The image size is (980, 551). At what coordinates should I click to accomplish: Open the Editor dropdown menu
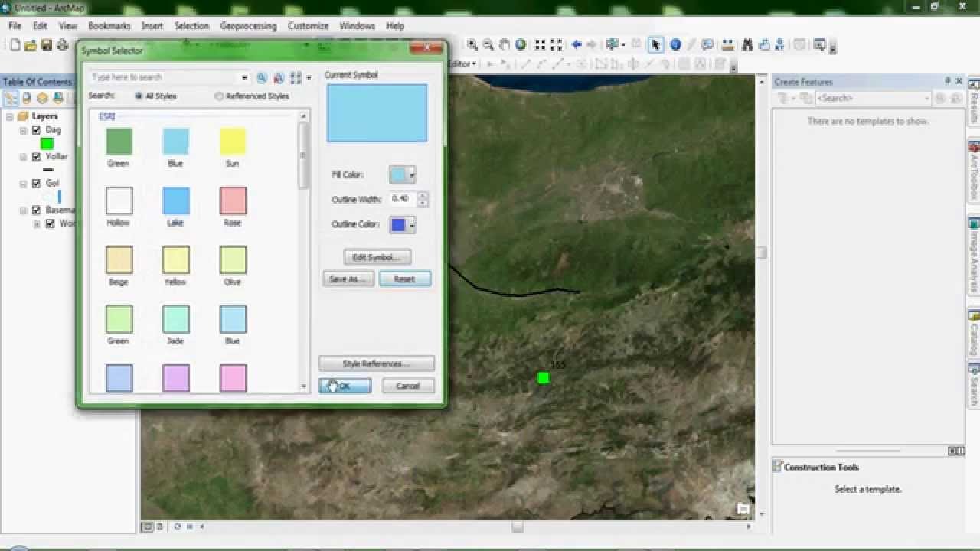pos(462,64)
